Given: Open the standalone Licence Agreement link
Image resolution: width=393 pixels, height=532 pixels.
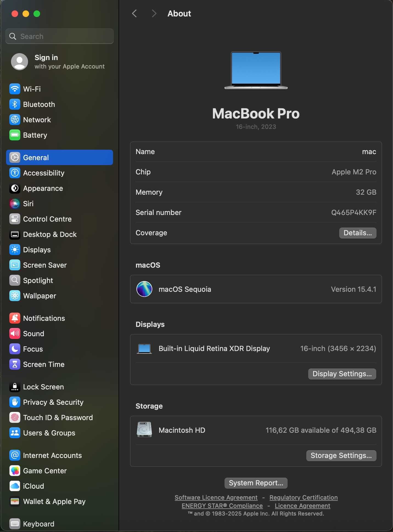Looking at the screenshot, I should [302, 506].
